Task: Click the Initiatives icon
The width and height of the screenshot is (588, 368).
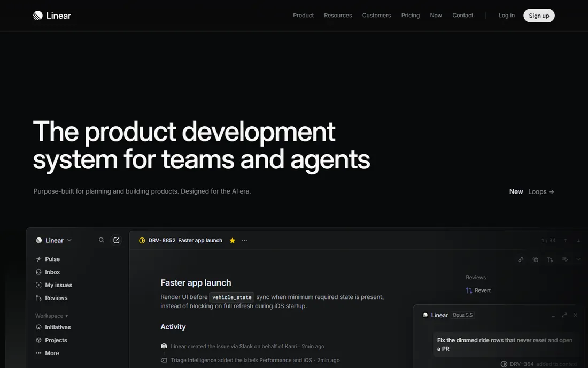Action: click(x=38, y=327)
